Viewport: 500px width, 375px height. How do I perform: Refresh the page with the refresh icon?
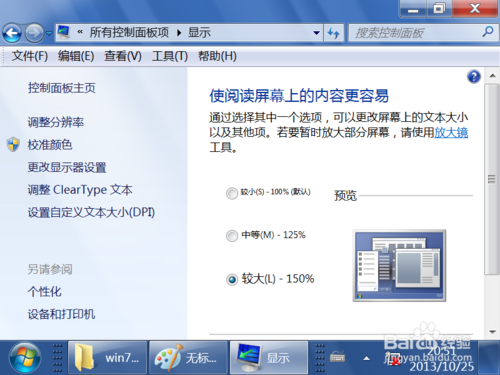[334, 33]
